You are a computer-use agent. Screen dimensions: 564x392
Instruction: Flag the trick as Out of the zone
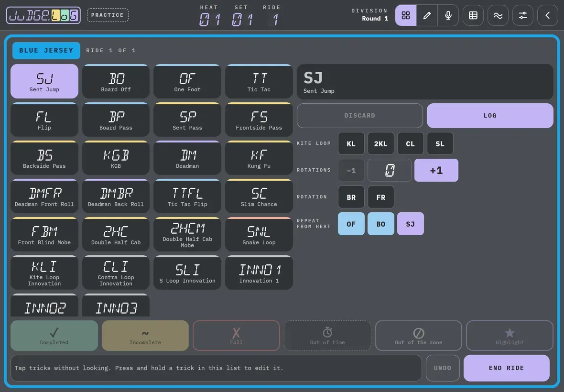click(418, 336)
